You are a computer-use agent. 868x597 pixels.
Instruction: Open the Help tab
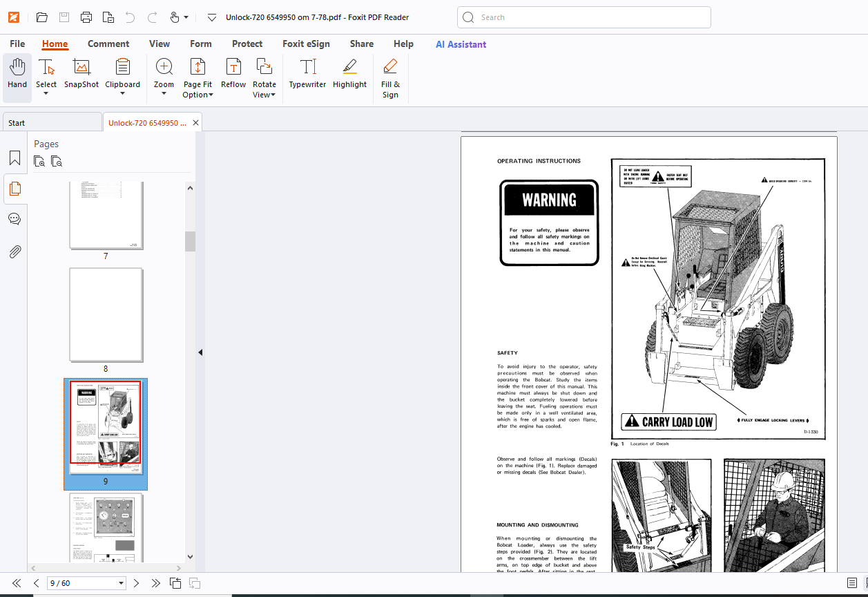pos(403,44)
